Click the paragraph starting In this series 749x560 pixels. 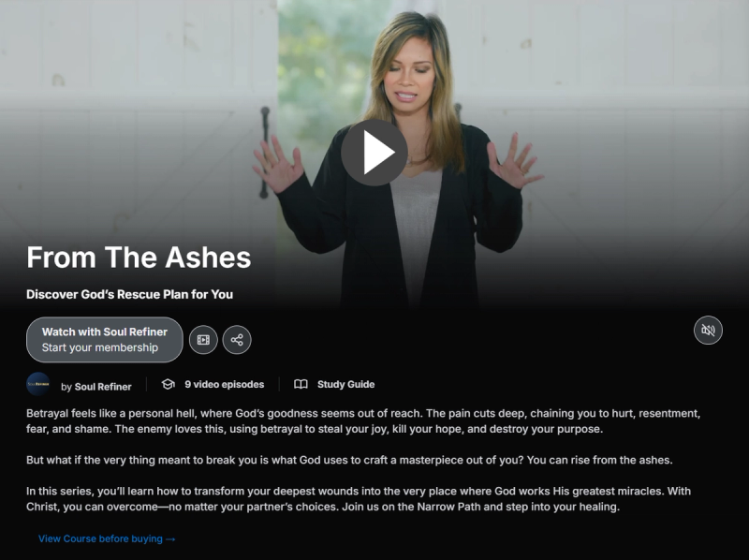coord(359,499)
